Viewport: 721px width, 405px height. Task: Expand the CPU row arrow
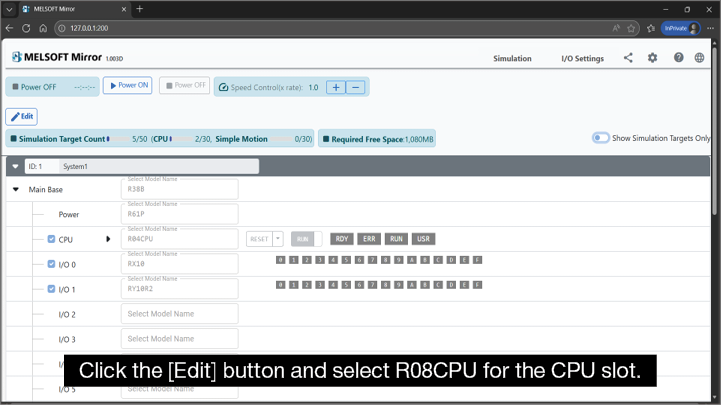pyautogui.click(x=108, y=239)
